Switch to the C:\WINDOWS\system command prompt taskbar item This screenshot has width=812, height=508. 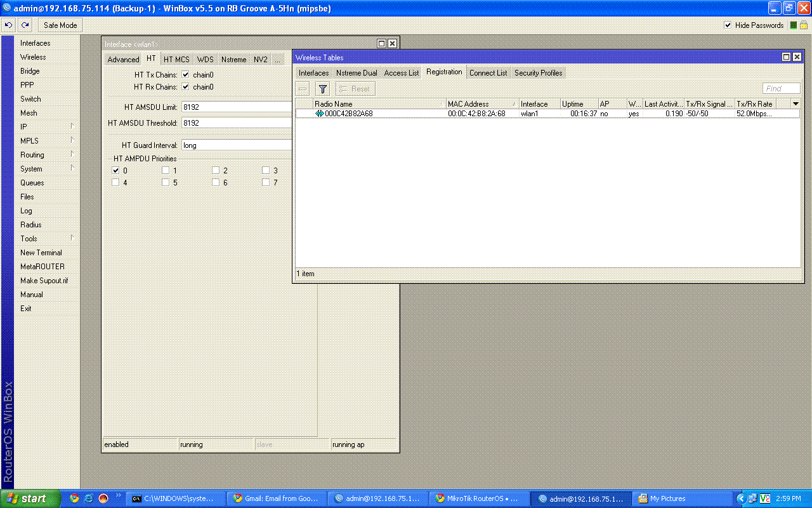[x=176, y=498]
